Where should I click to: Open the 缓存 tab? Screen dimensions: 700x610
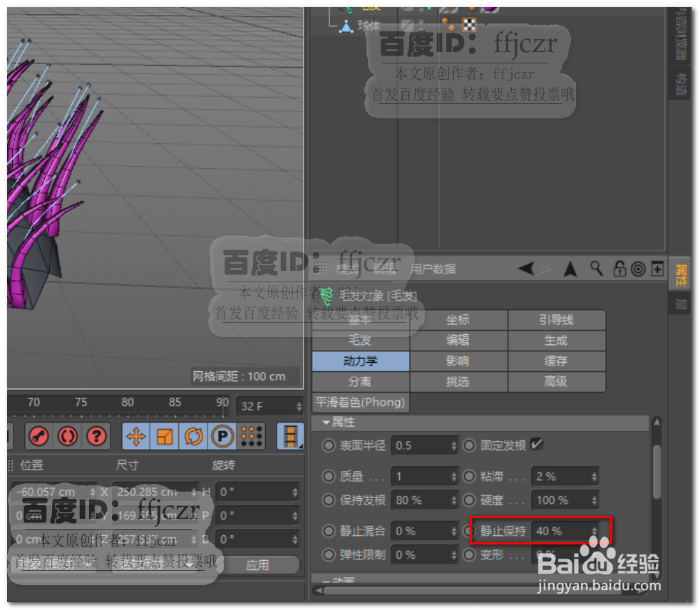pos(556,361)
